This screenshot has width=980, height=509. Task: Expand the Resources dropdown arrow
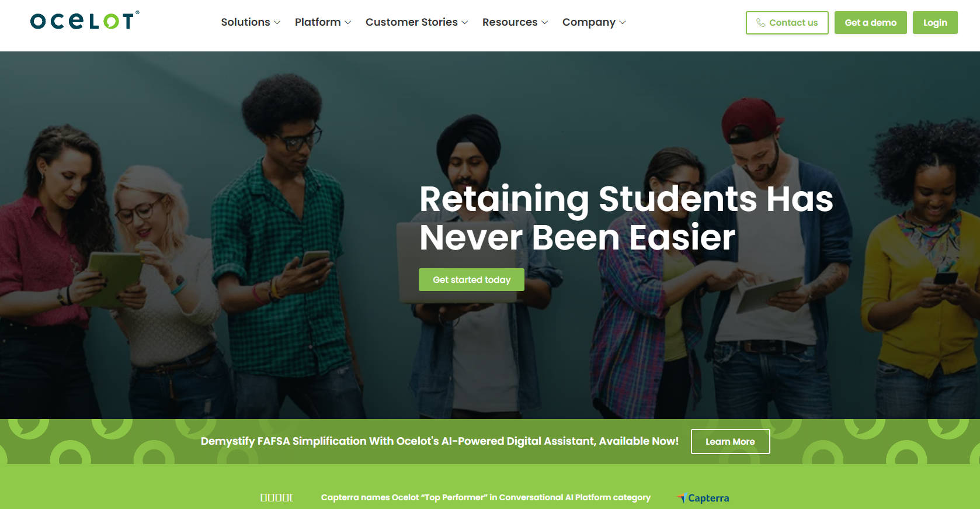tap(544, 23)
